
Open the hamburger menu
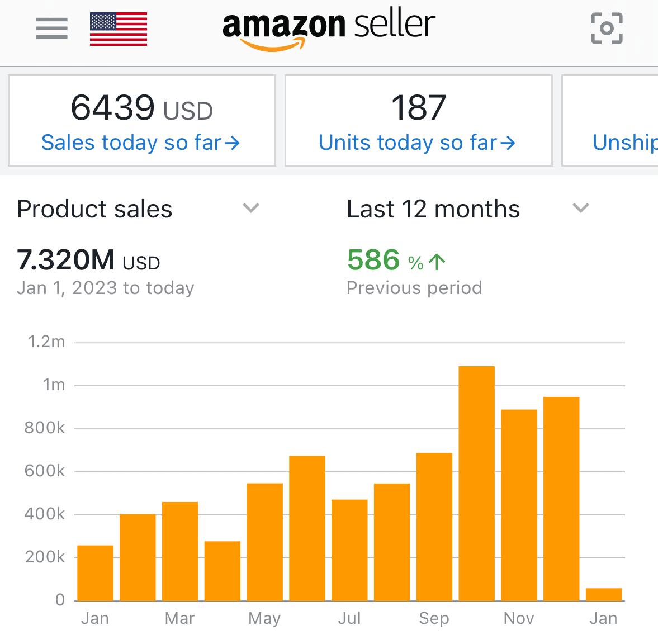pyautogui.click(x=51, y=29)
